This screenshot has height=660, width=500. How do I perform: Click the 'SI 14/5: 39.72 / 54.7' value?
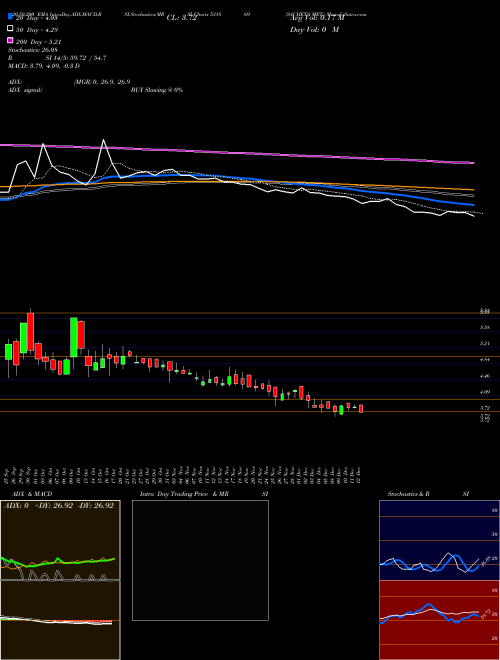(76, 58)
